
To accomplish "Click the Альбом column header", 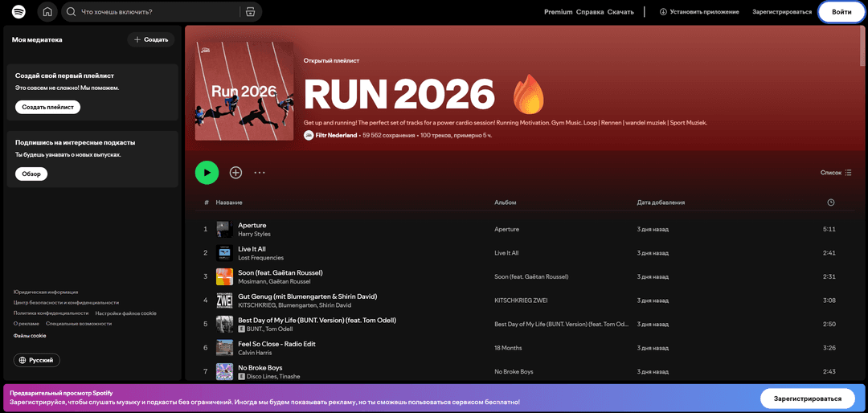I will [x=506, y=202].
